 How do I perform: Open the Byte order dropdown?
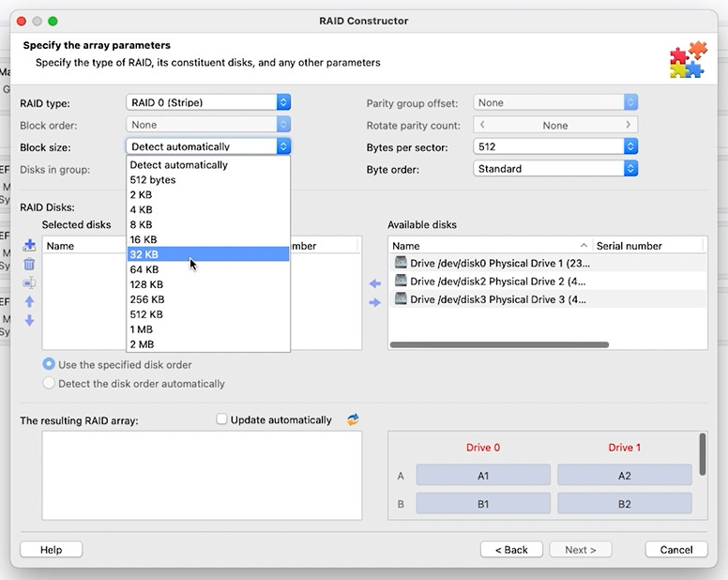point(555,169)
